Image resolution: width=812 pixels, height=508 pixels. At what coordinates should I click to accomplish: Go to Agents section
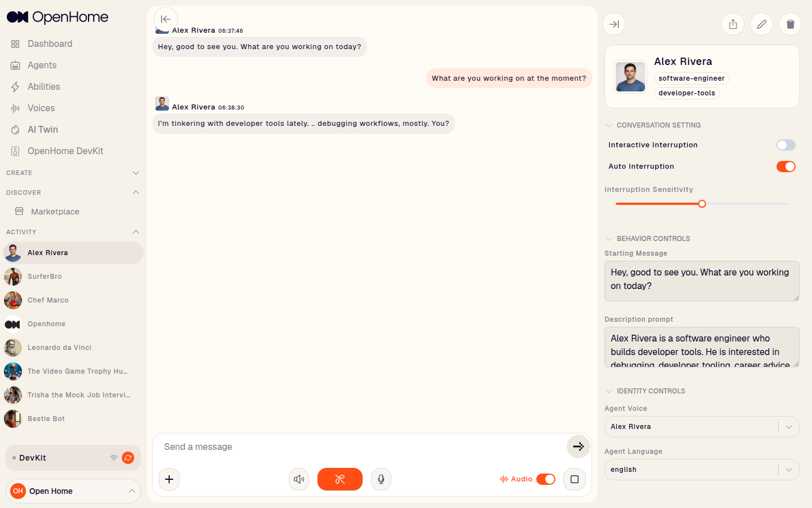coord(42,65)
